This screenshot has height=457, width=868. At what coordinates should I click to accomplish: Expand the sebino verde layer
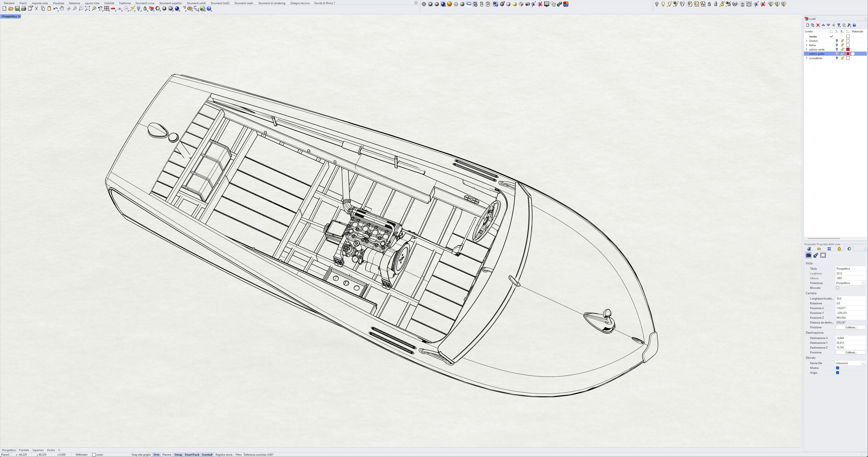click(806, 50)
